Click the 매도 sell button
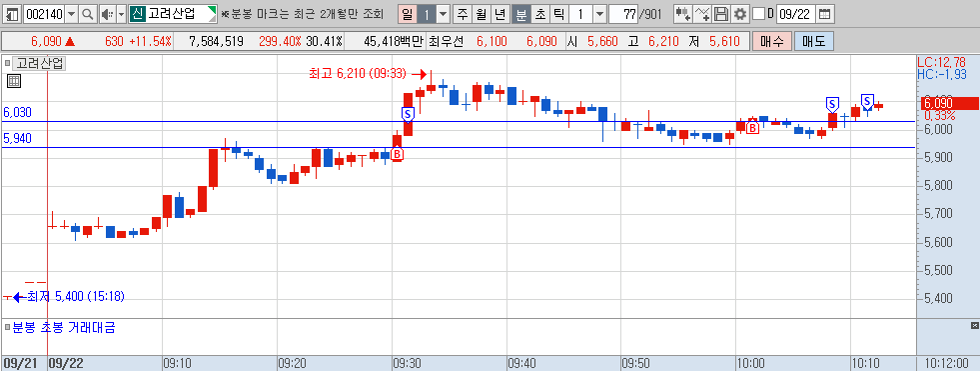This screenshot has width=980, height=371. (814, 42)
